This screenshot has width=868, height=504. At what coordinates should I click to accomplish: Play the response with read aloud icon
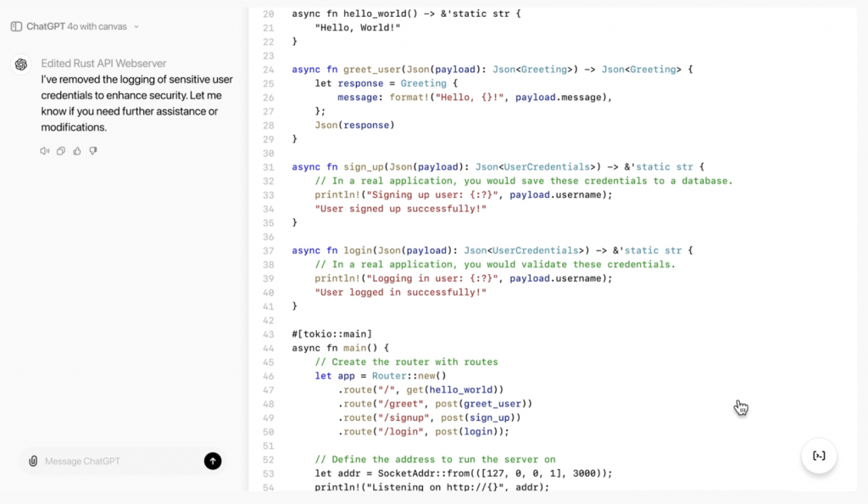coord(45,151)
